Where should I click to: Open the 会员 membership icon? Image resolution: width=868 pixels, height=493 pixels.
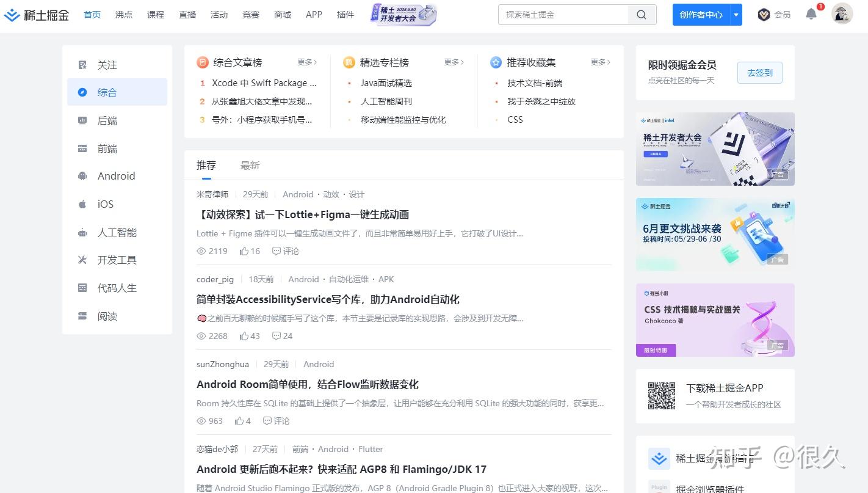[x=764, y=14]
